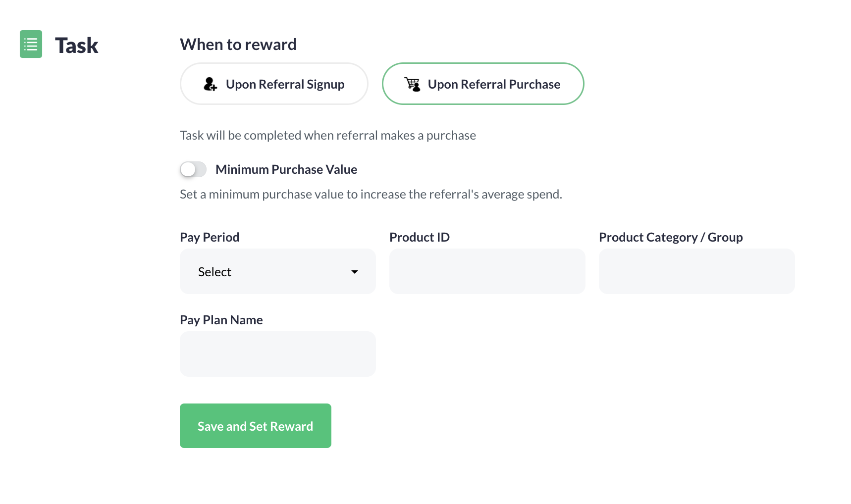Image resolution: width=851 pixels, height=504 pixels.
Task: Click the Product ID label
Action: 419,237
